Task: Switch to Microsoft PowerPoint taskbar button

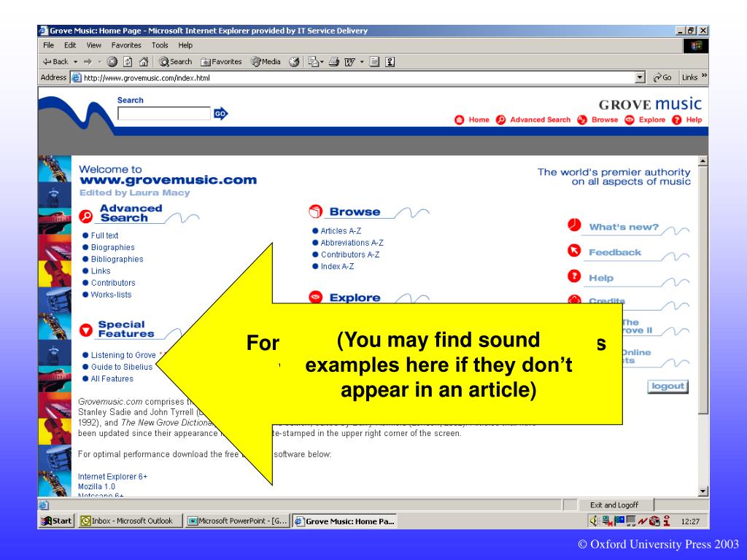Action: point(238,521)
